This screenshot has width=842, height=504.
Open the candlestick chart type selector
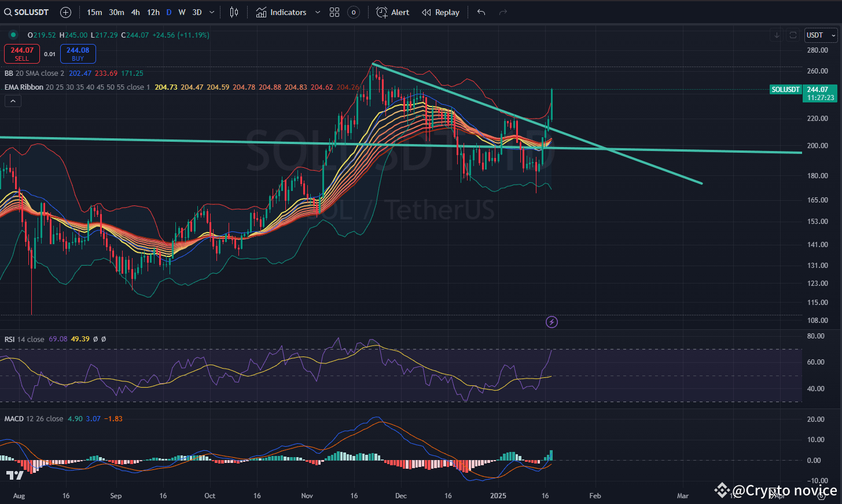[234, 12]
